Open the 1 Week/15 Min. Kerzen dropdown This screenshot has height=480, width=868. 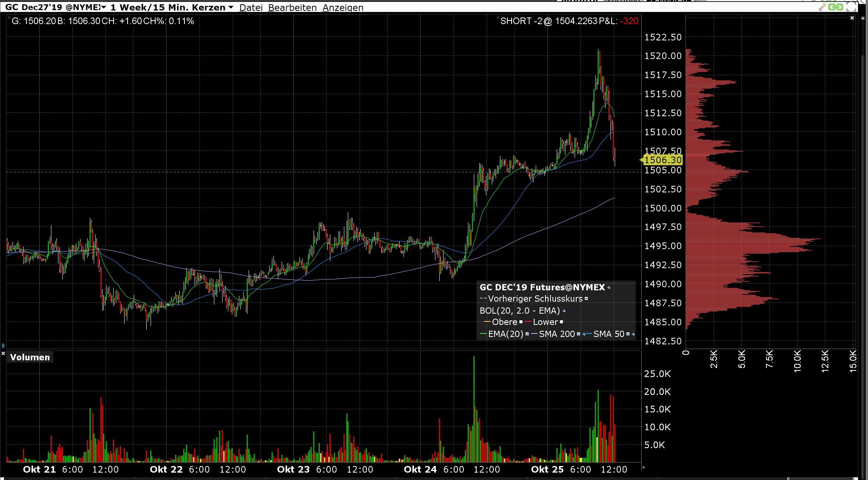231,7
